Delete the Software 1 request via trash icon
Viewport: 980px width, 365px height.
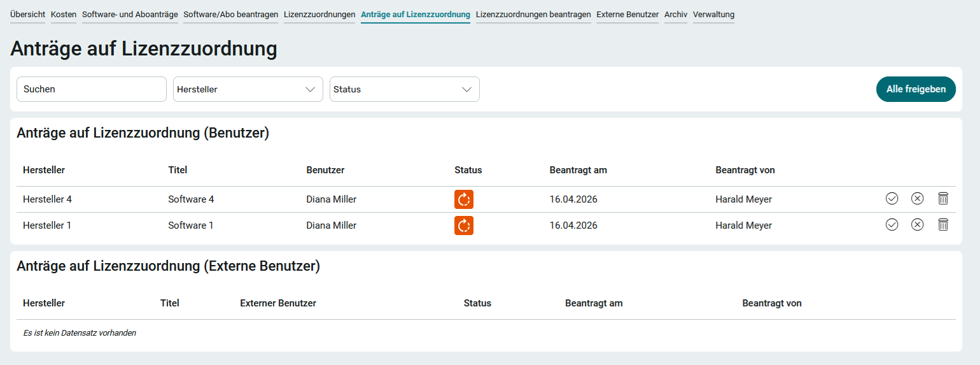pos(943,224)
